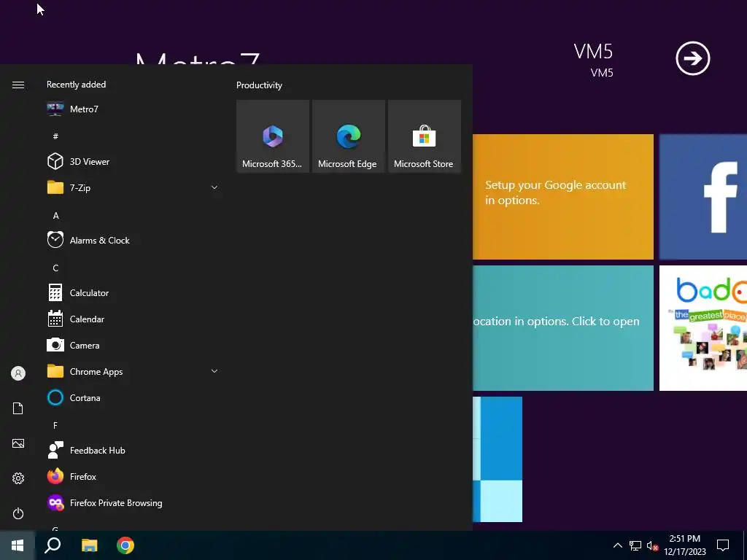This screenshot has height=560, width=747.
Task: Click the blue Windows-style tile in Metro7
Action: pos(498,459)
